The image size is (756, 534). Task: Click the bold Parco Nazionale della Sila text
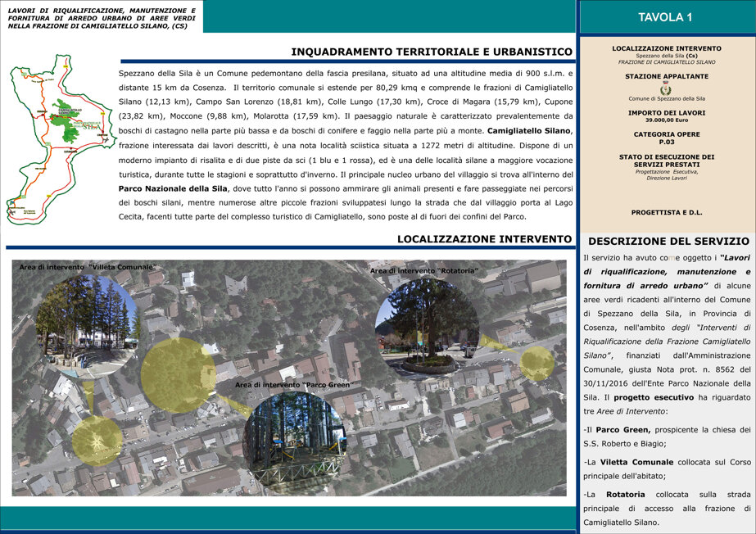point(173,188)
